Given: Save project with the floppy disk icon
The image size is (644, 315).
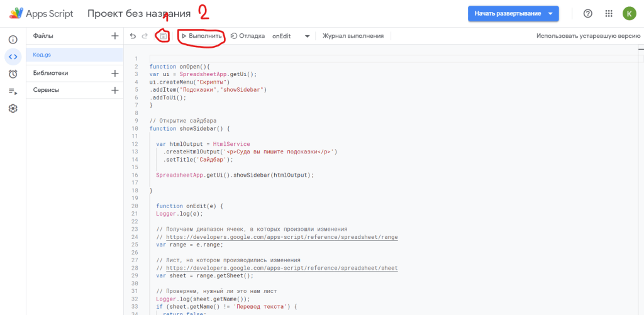Looking at the screenshot, I should coord(163,36).
